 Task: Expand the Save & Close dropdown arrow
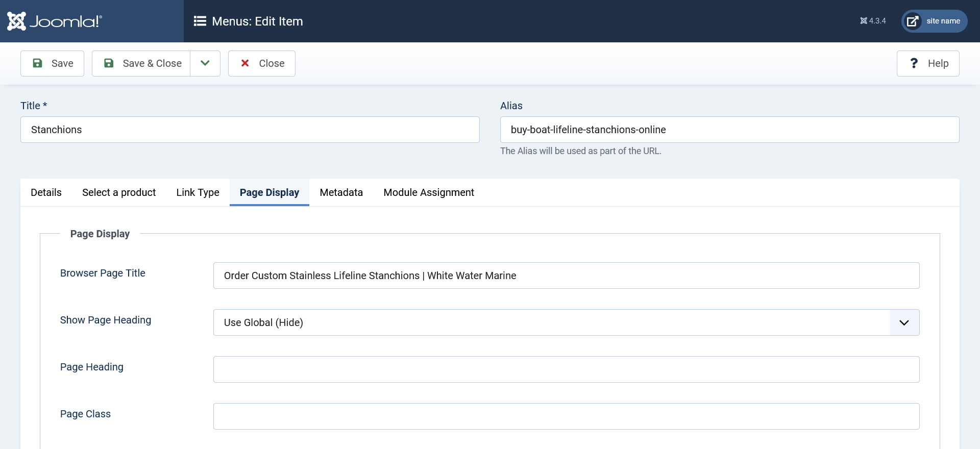tap(205, 63)
